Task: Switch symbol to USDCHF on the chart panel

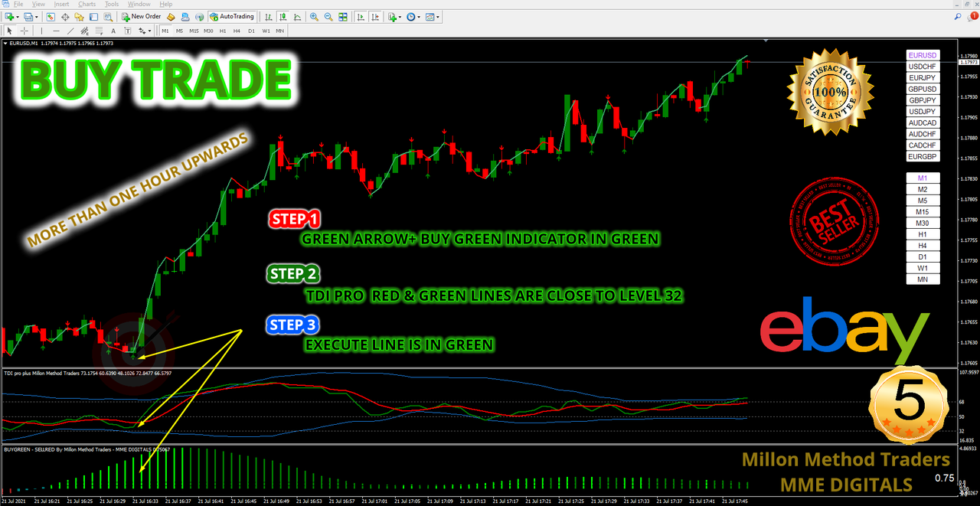Action: point(922,67)
